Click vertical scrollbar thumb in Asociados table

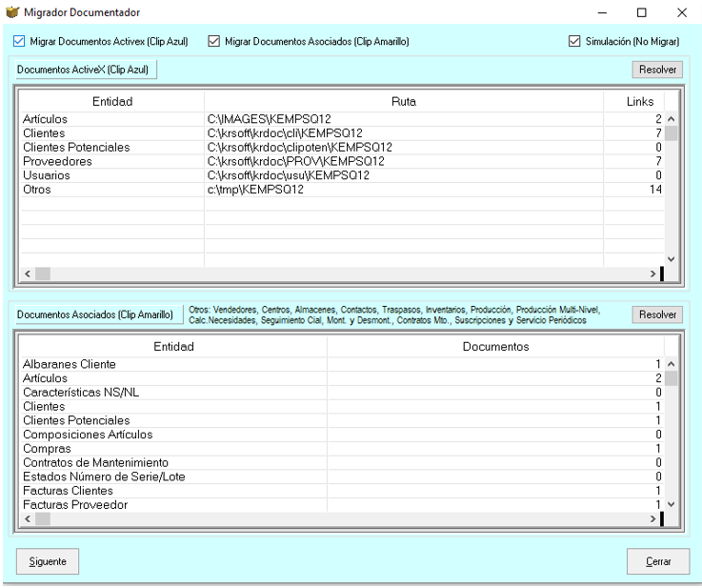click(671, 378)
